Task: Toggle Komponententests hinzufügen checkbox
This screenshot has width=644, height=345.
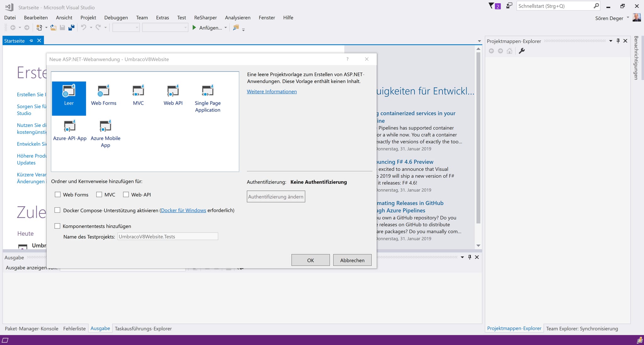Action: [57, 226]
